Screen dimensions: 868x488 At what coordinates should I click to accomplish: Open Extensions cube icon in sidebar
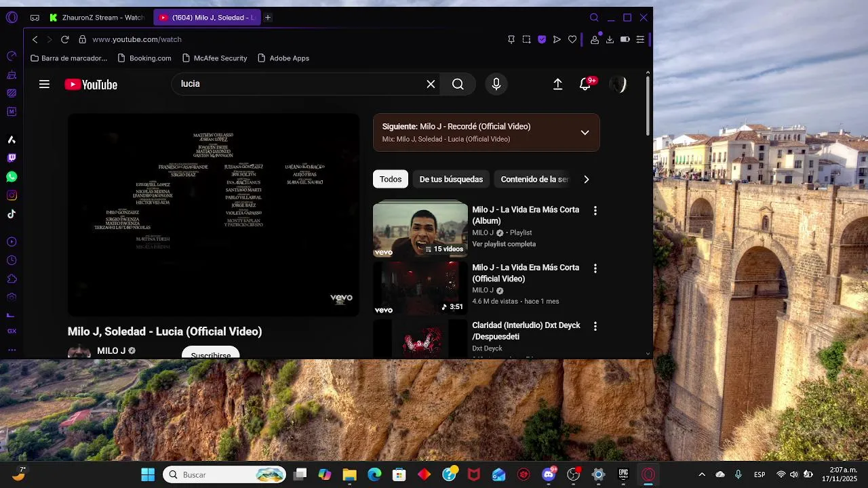coord(12,279)
